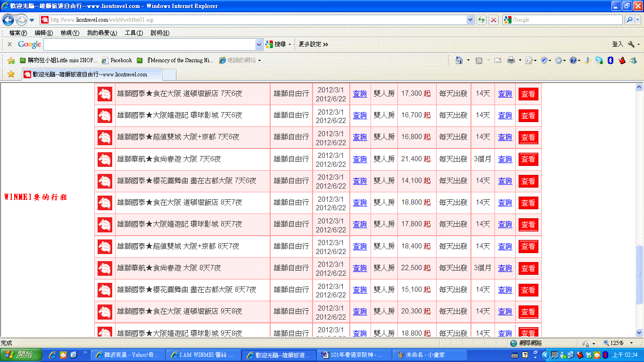644x362 pixels.
Task: Click the Stop loading red X icon
Action: [493, 20]
